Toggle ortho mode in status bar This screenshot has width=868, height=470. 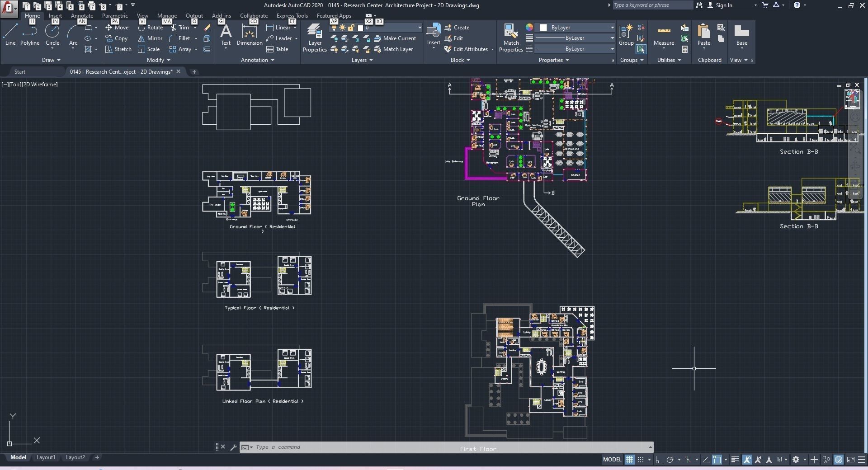tap(659, 460)
